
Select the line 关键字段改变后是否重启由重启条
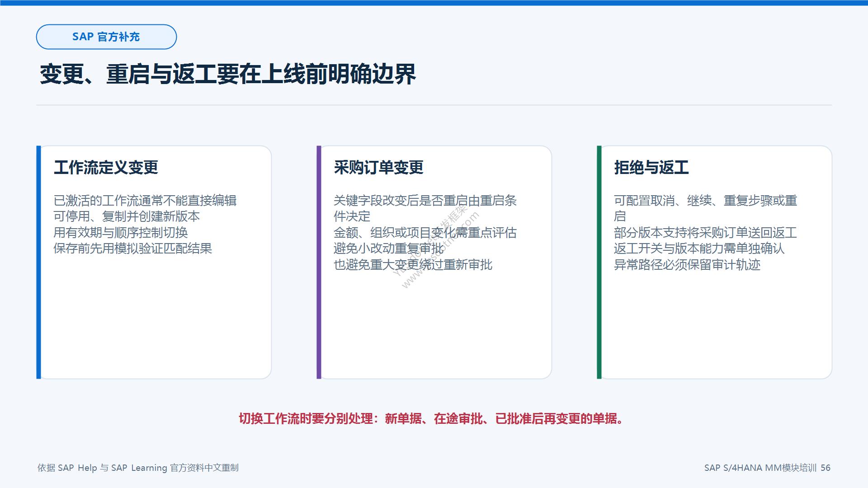[x=425, y=201]
